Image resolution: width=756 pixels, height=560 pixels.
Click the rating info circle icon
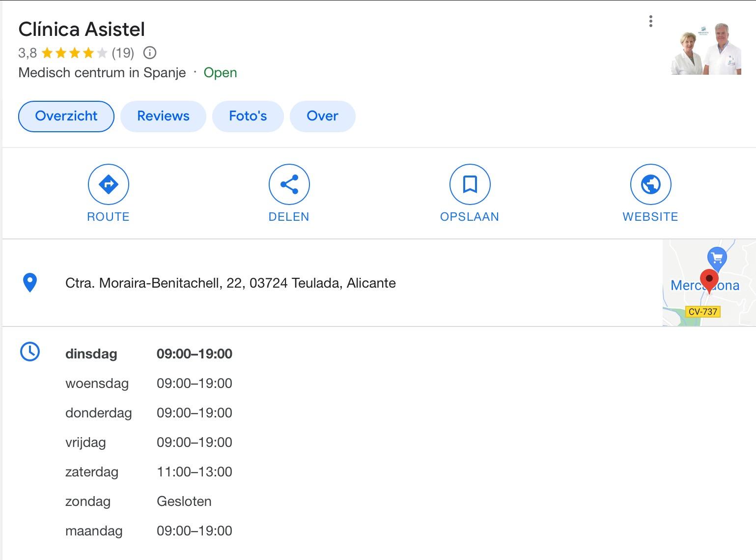click(x=150, y=53)
